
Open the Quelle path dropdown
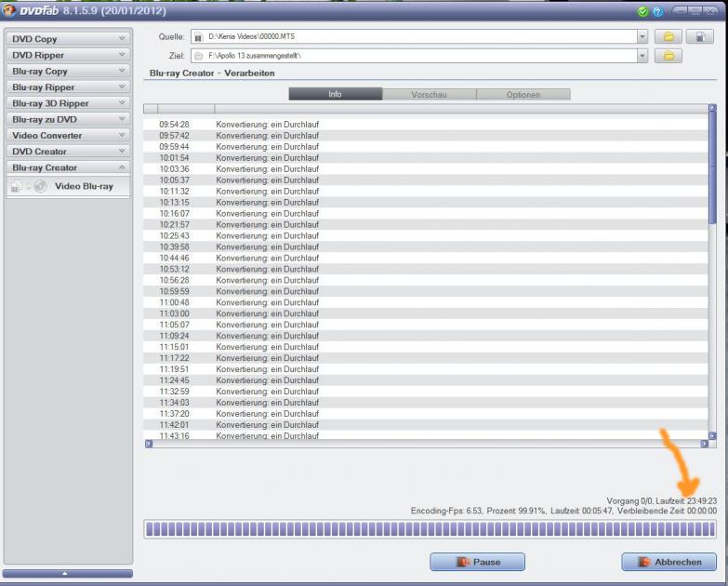pos(642,36)
